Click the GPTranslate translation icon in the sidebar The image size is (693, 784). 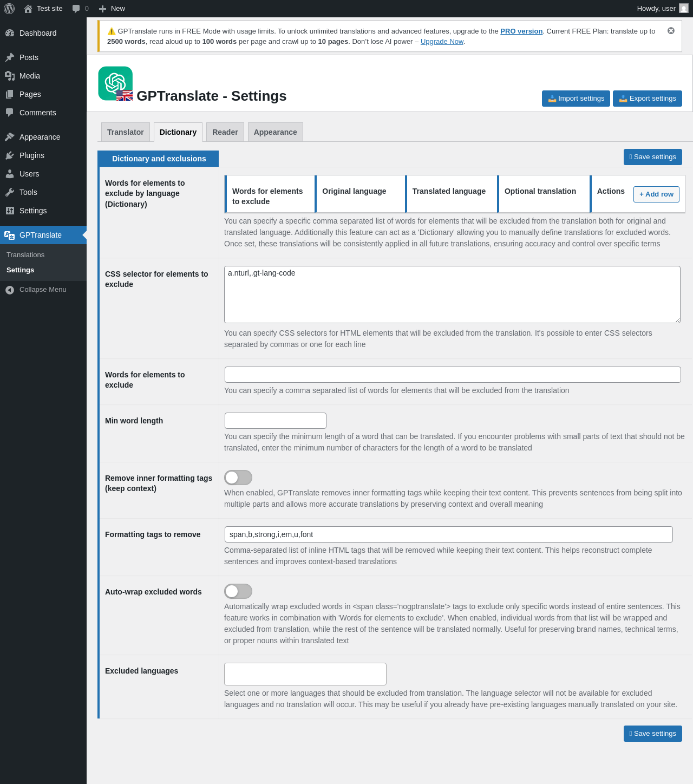(10, 235)
